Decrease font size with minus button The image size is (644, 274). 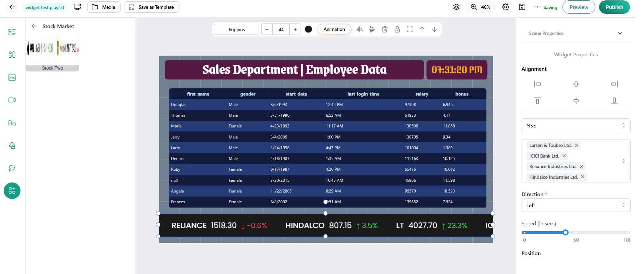(x=267, y=30)
